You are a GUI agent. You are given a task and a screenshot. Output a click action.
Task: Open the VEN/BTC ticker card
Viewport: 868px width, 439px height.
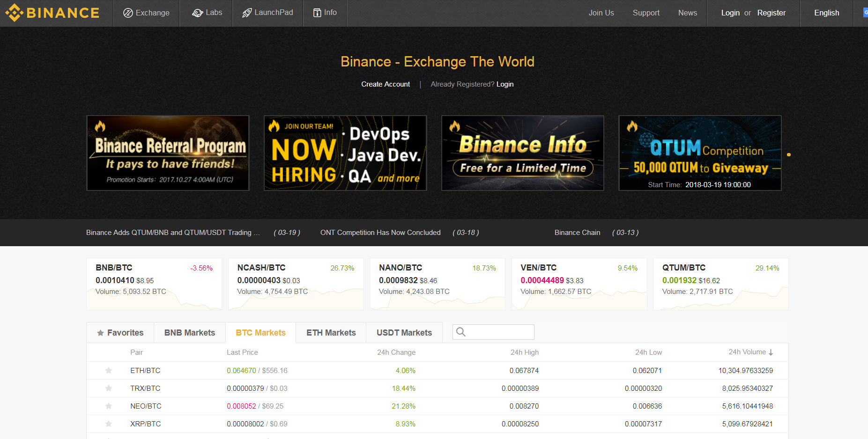(579, 284)
